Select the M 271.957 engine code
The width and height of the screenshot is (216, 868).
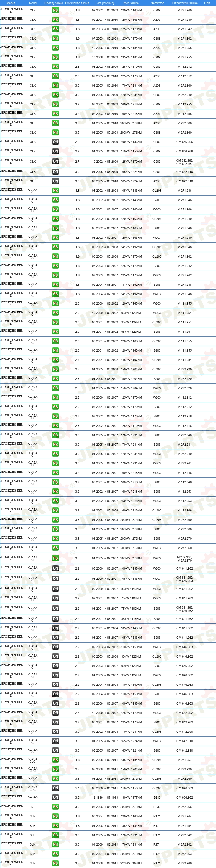coord(185,760)
